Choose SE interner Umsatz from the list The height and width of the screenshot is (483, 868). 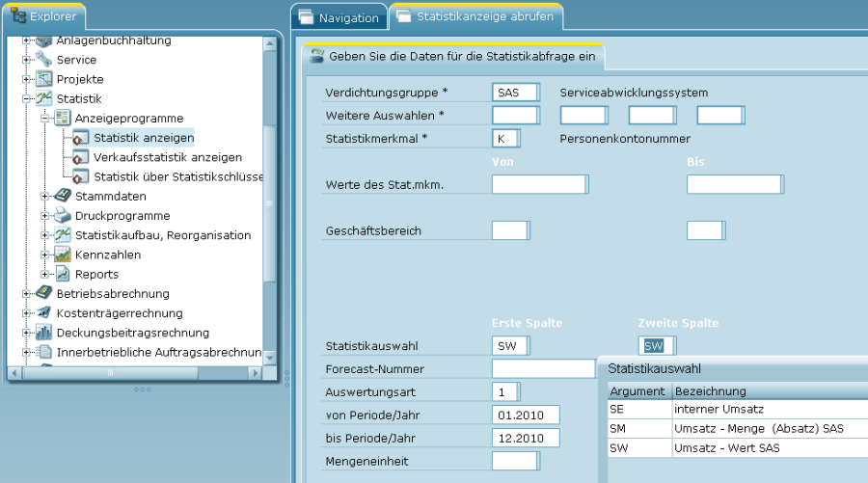(x=738, y=410)
